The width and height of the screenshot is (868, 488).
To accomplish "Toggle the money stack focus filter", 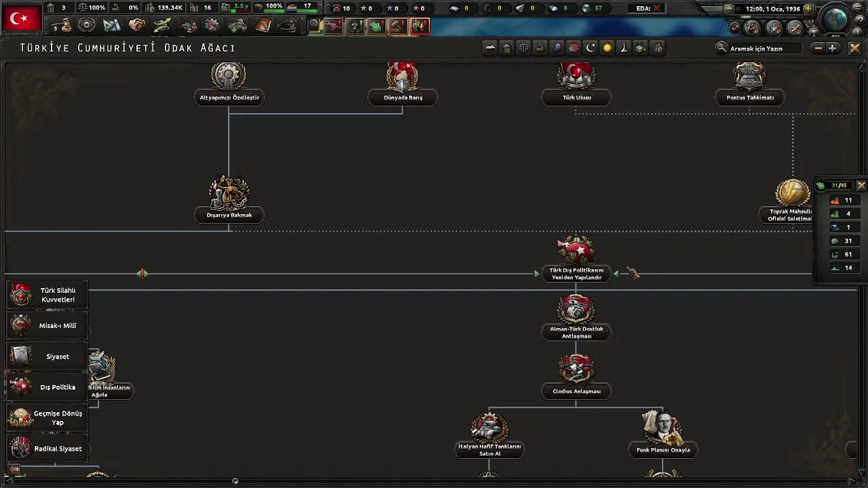I will (641, 47).
